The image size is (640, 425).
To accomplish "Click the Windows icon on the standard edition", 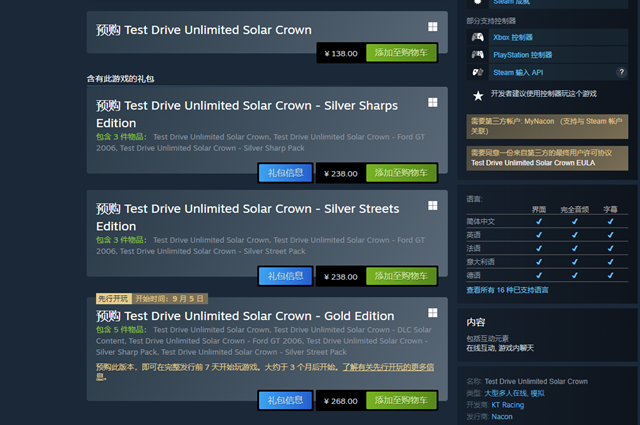I will pos(433,27).
